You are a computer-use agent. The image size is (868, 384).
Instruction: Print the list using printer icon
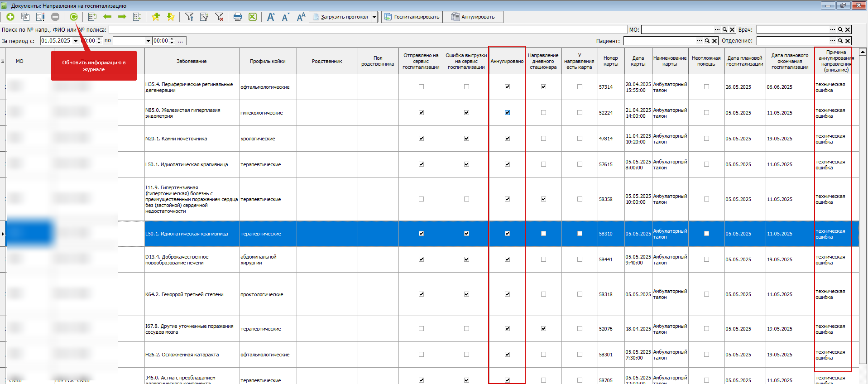(x=238, y=17)
